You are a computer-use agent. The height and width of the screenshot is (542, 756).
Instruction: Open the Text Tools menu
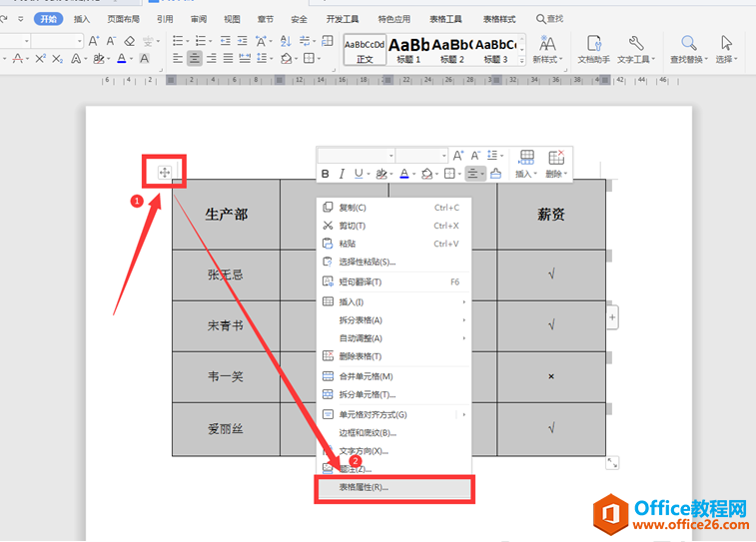[x=636, y=50]
